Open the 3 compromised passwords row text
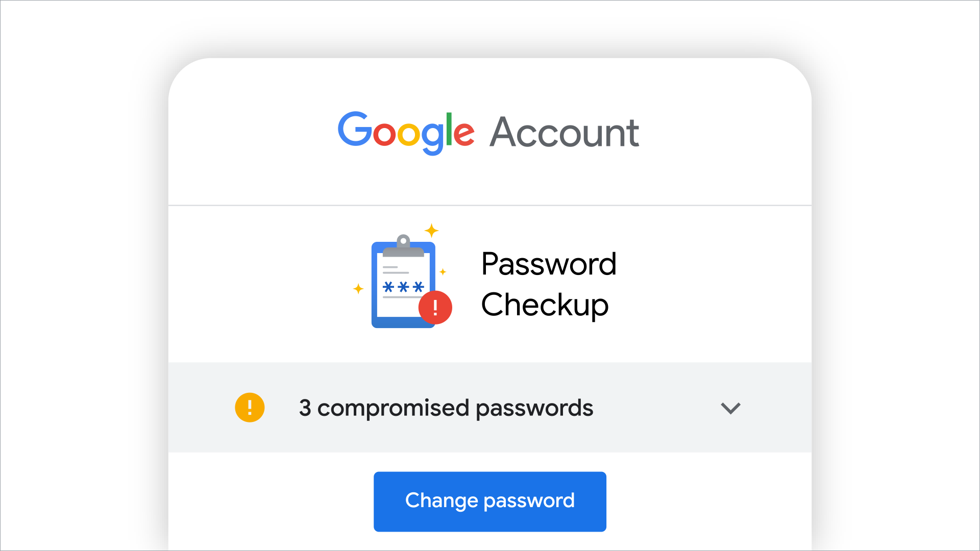980x551 pixels. point(446,408)
